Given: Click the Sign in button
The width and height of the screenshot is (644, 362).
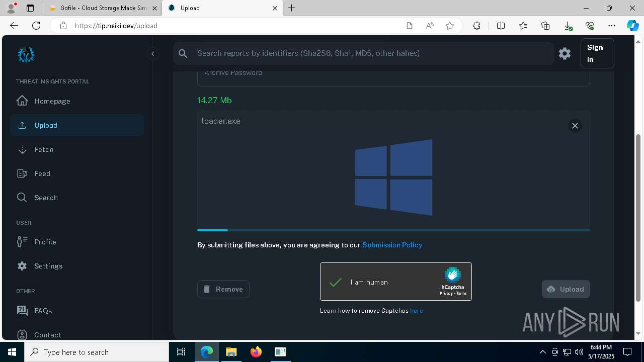Looking at the screenshot, I should (x=597, y=53).
